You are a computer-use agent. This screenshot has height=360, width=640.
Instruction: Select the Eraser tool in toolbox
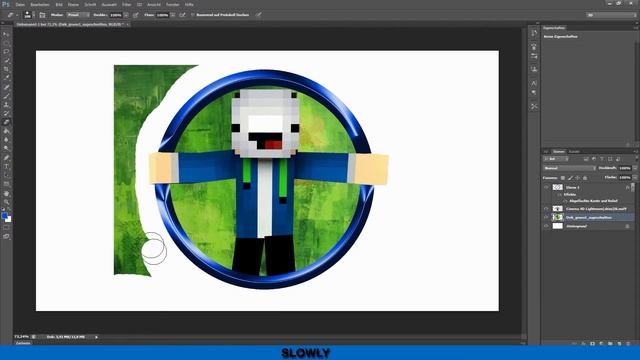pos(6,122)
